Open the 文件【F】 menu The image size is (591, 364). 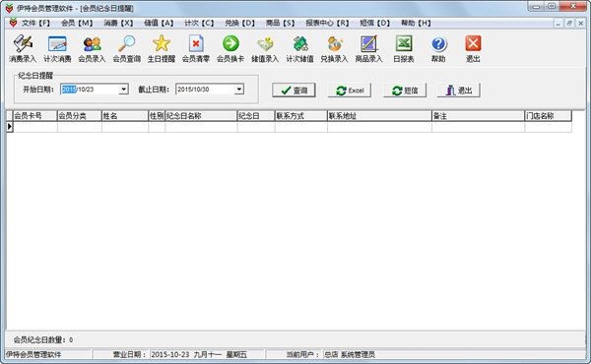click(35, 23)
